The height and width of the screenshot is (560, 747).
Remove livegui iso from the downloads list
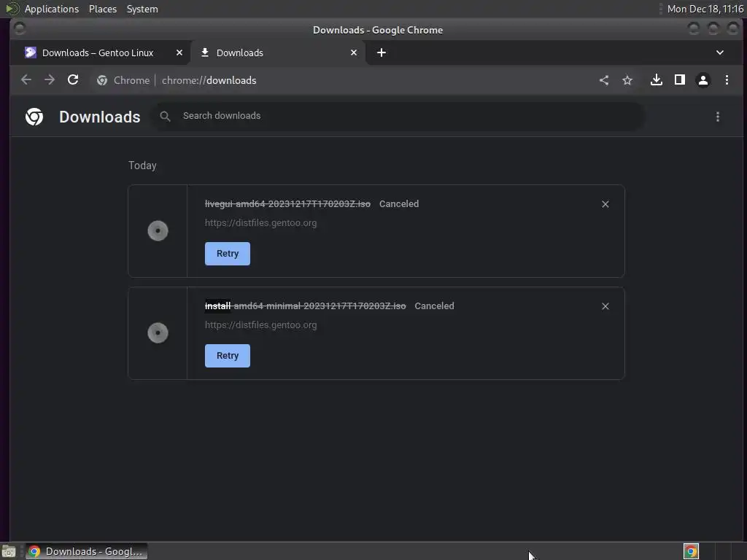tap(605, 204)
